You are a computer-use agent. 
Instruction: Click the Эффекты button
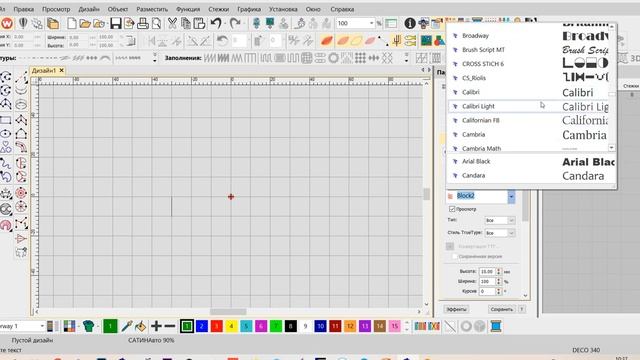point(456,309)
